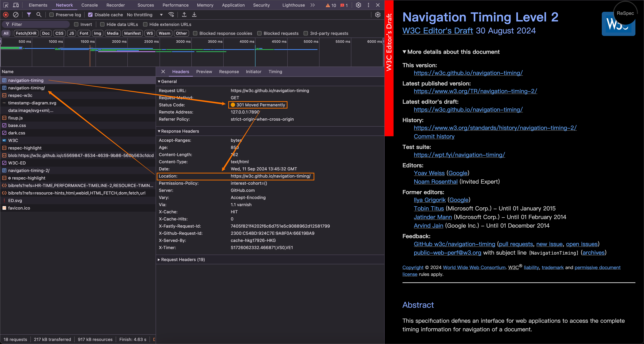Filter requests by JS type
The height and width of the screenshot is (344, 644).
[x=72, y=33]
